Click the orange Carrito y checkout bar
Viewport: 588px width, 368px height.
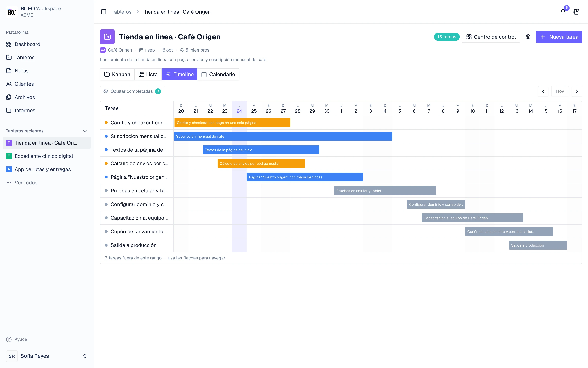[232, 122]
